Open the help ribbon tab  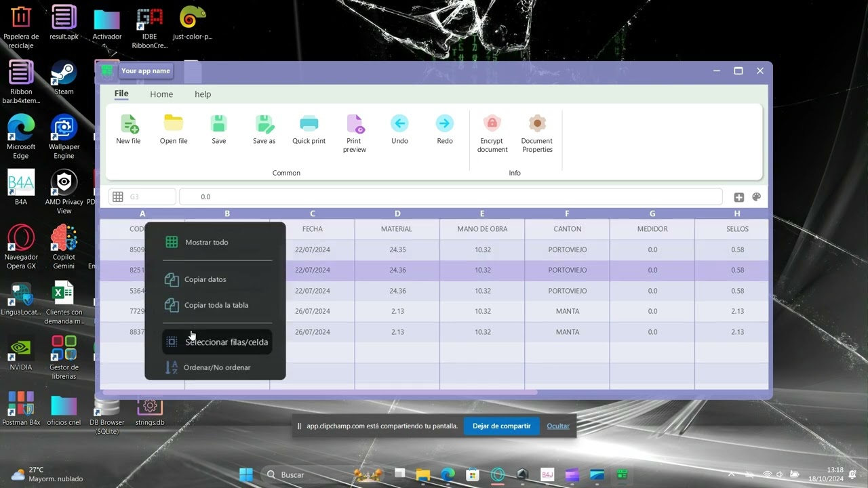tap(203, 94)
